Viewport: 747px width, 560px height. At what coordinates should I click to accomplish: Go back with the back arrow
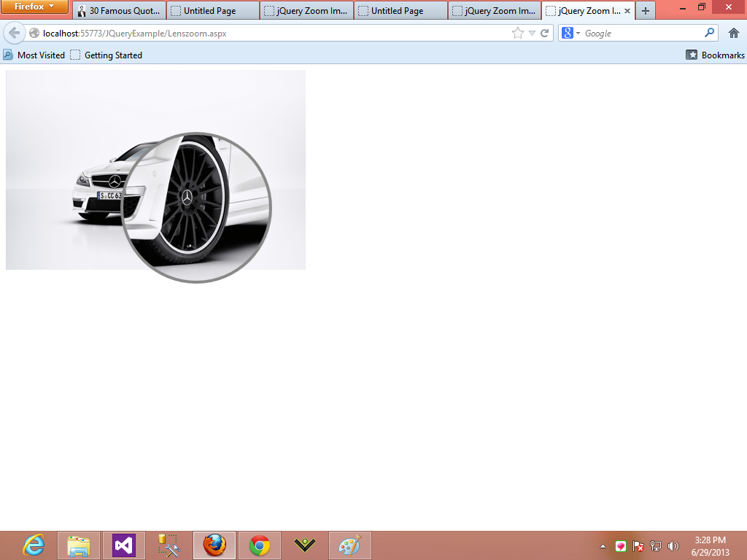click(15, 34)
